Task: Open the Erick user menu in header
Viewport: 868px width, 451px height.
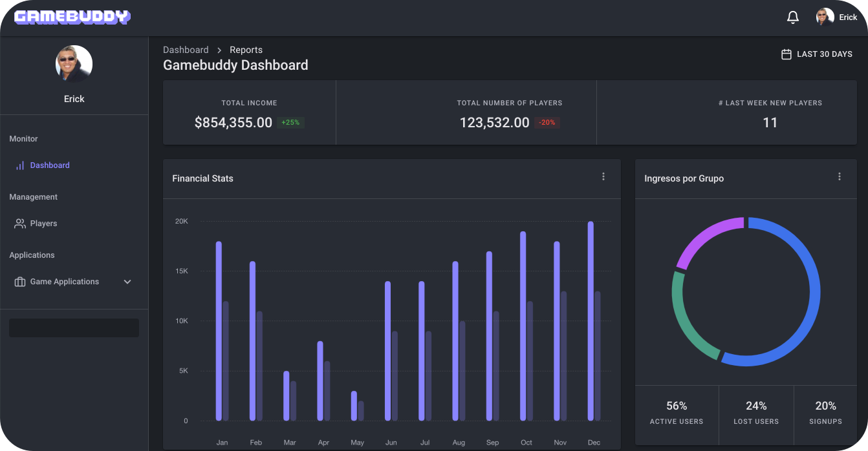Action: point(847,17)
